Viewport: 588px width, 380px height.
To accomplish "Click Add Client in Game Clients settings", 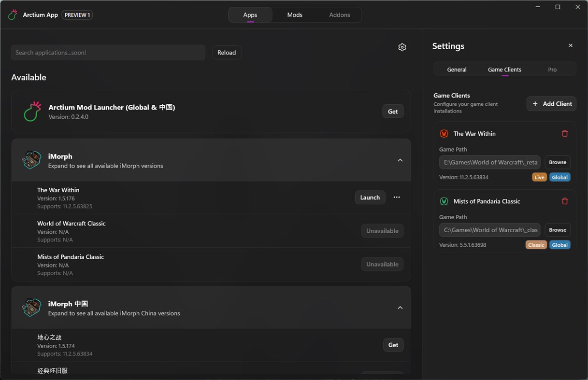I will point(551,103).
